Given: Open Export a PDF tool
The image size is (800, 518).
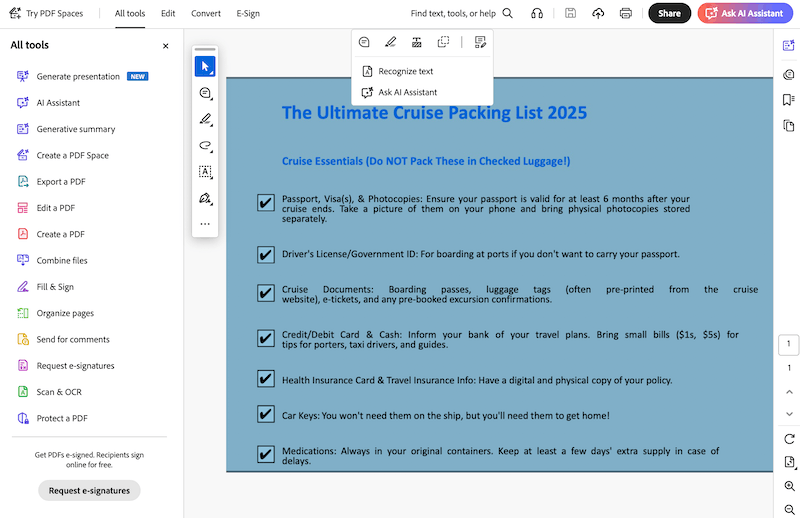Looking at the screenshot, I should coord(51,182).
